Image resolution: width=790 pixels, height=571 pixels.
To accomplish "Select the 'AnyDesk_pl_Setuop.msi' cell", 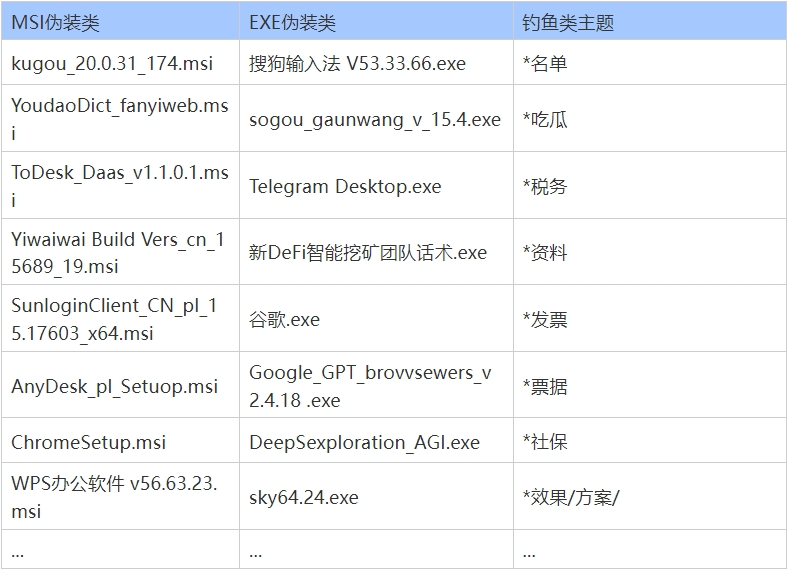I will pyautogui.click(x=120, y=385).
